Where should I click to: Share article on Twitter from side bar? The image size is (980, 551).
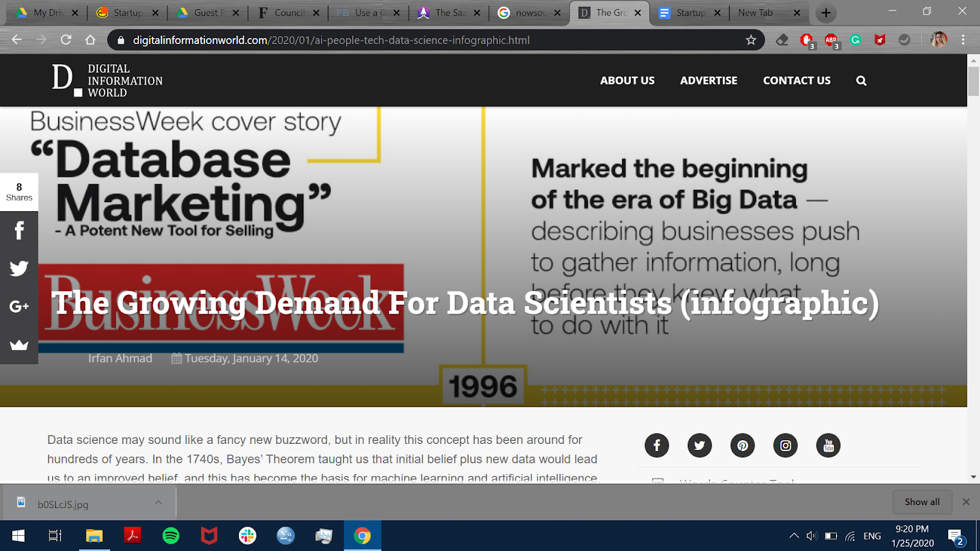[19, 269]
